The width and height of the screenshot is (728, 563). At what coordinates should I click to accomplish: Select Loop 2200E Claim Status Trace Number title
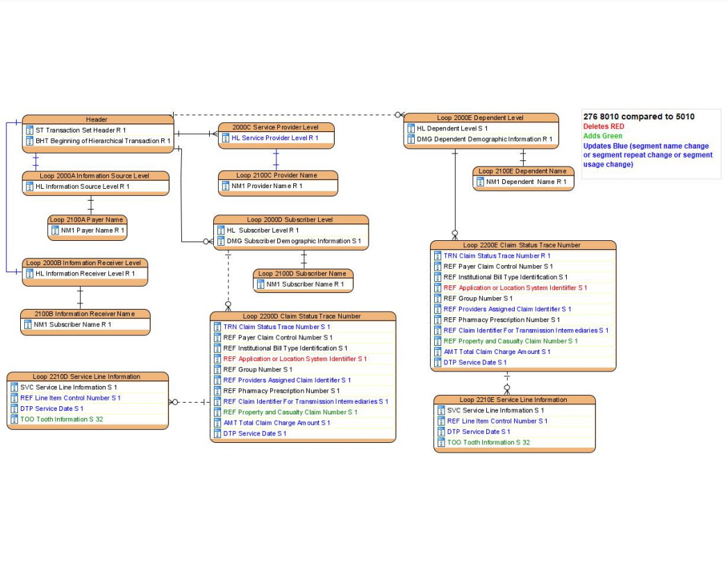522,245
